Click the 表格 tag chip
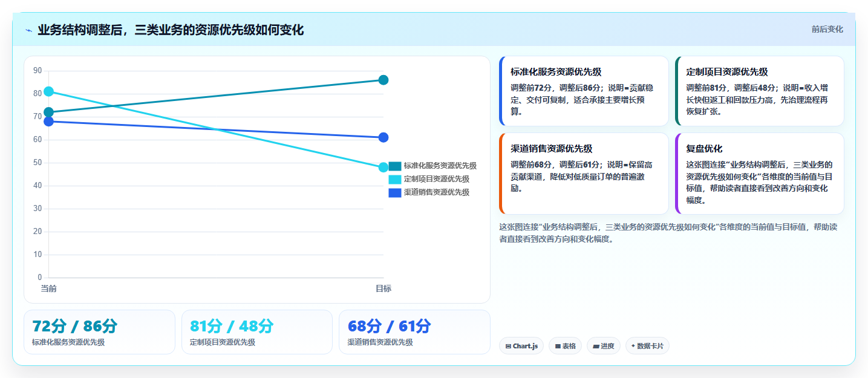Viewport: 868px width, 378px height. 565,346
